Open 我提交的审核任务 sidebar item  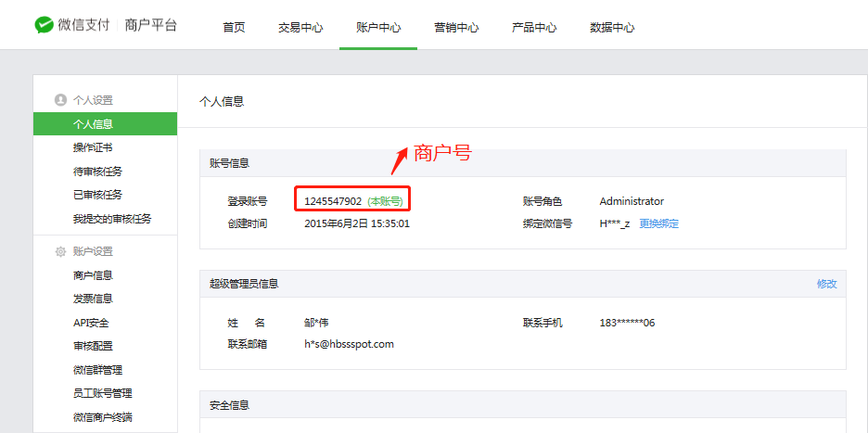pyautogui.click(x=111, y=219)
